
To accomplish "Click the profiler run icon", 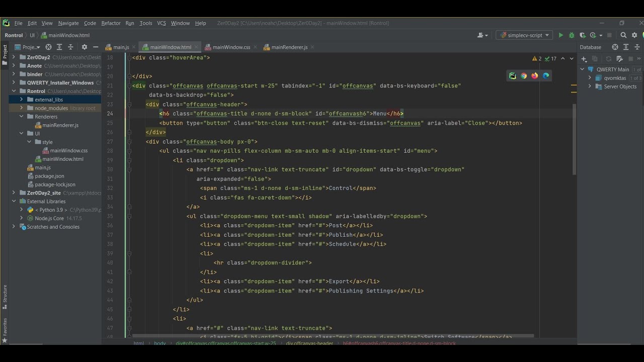I will point(593,35).
